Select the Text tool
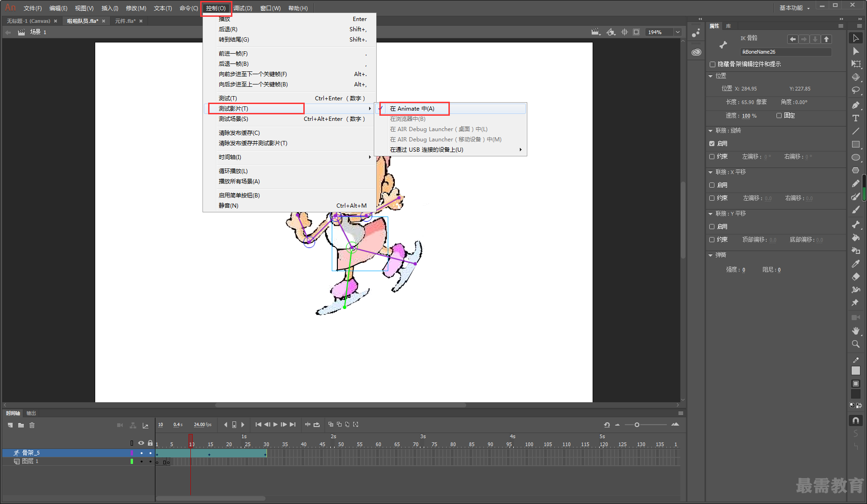The height and width of the screenshot is (504, 867). 855,118
